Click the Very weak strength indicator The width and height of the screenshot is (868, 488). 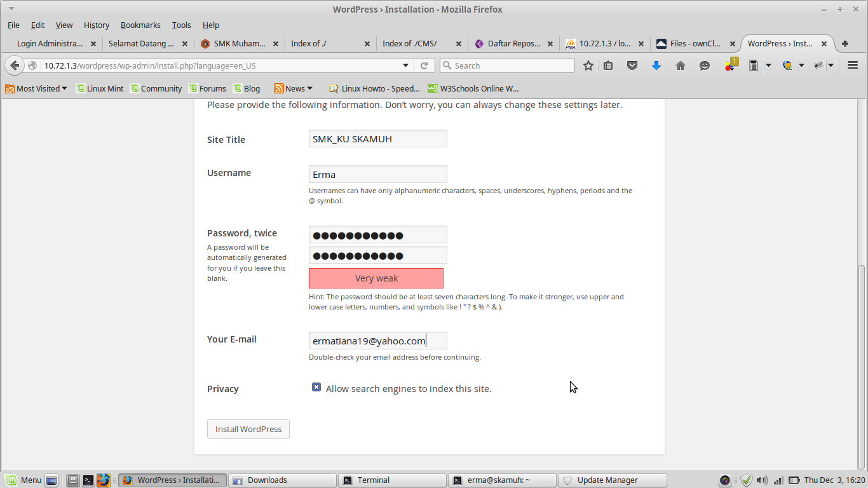[x=376, y=278]
